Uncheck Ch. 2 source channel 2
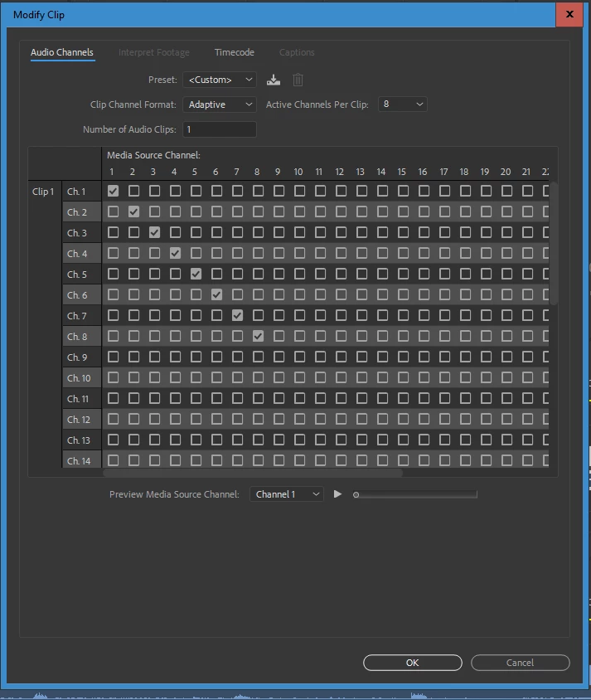 (x=133, y=211)
